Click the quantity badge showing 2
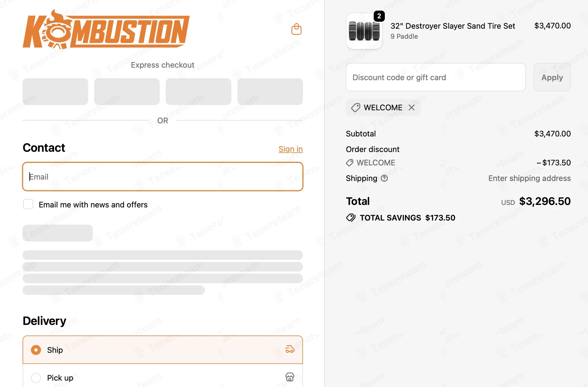This screenshot has height=387, width=588. (x=379, y=16)
